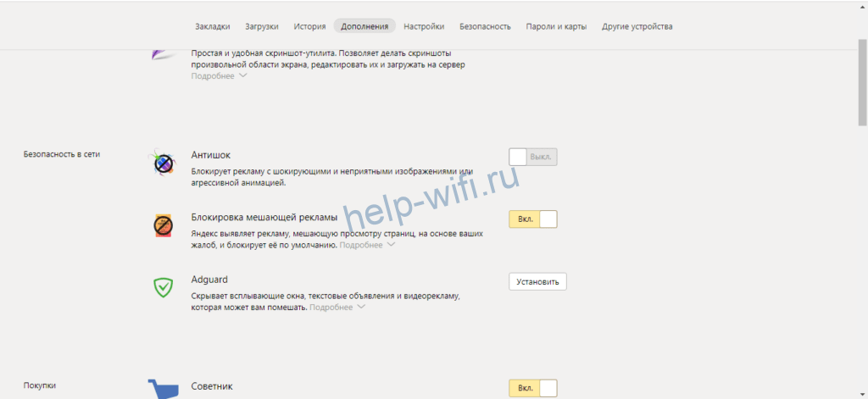Click the Блокировка мешающей рекламы icon

point(164,226)
